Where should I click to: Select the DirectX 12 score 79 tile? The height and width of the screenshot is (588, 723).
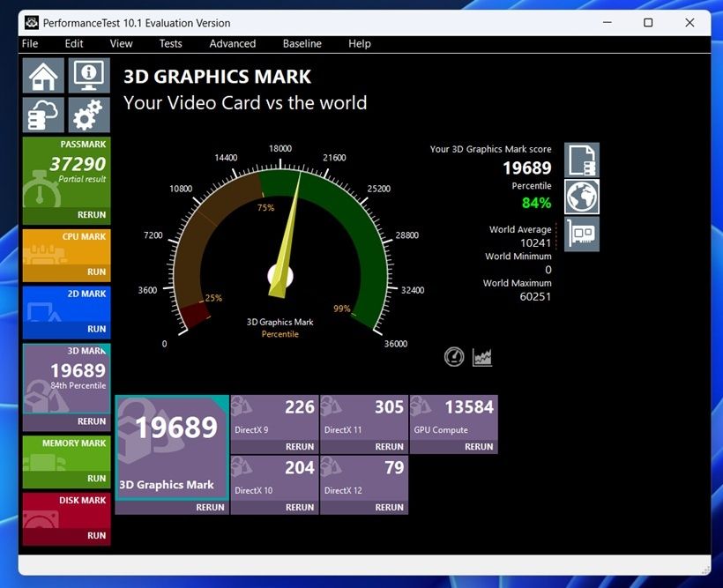click(364, 478)
